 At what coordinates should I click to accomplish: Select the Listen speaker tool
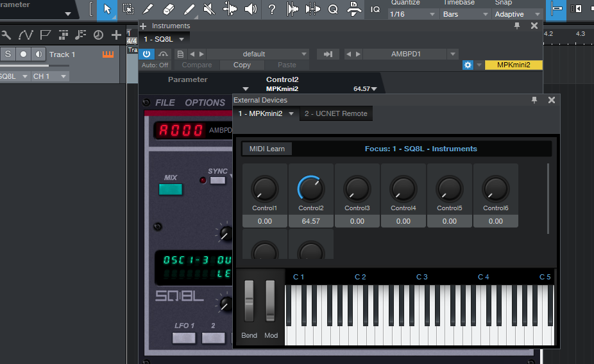click(x=251, y=9)
